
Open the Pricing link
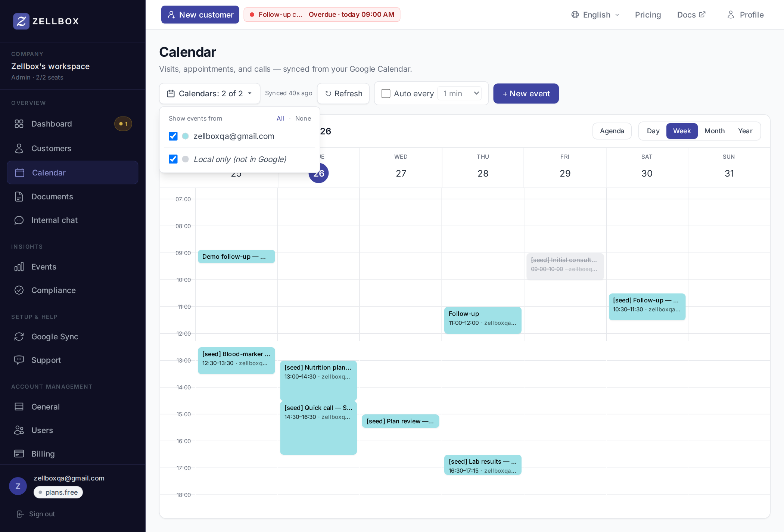click(648, 15)
